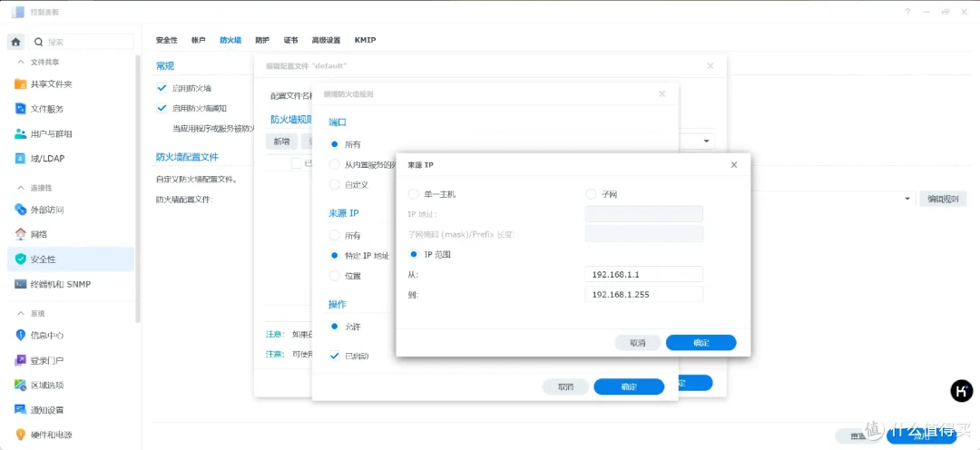Open 硬件和电源 hardware power icon
The width and height of the screenshot is (980, 450).
click(20, 435)
